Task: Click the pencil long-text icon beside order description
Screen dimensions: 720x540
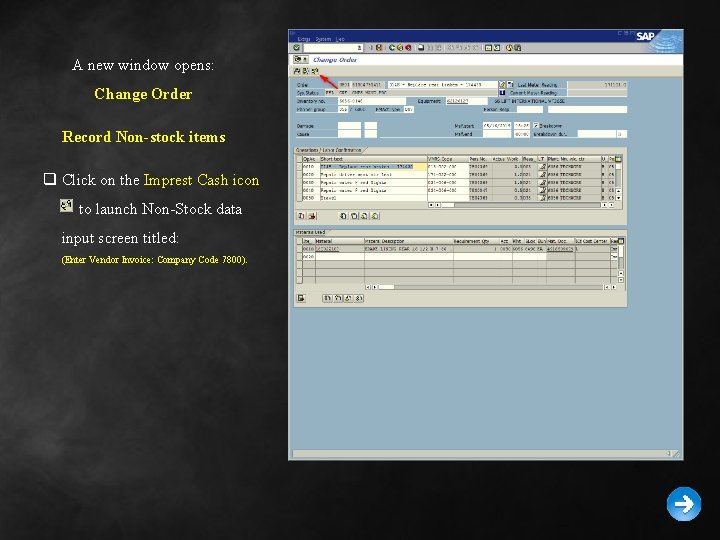Action: click(x=502, y=84)
